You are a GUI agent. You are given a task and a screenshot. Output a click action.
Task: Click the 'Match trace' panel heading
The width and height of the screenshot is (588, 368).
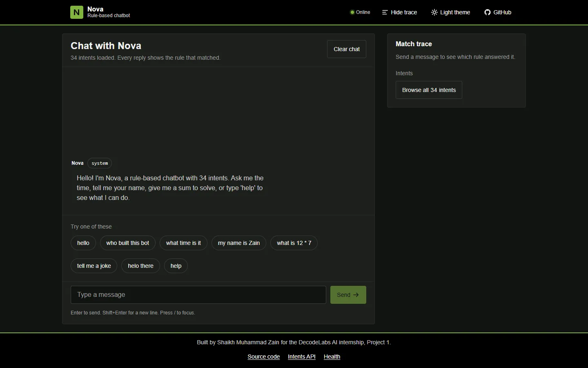(x=414, y=44)
